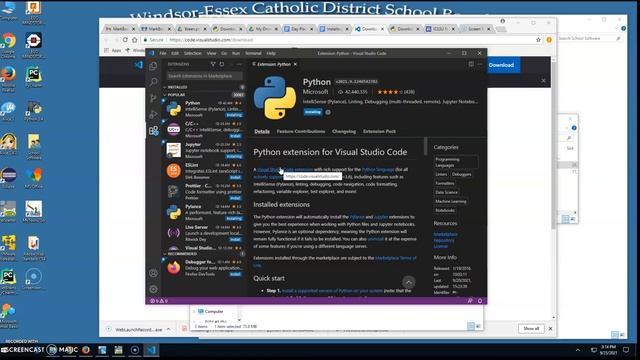Click the refresh extensions icon
640x360 pixels.
tap(222, 64)
